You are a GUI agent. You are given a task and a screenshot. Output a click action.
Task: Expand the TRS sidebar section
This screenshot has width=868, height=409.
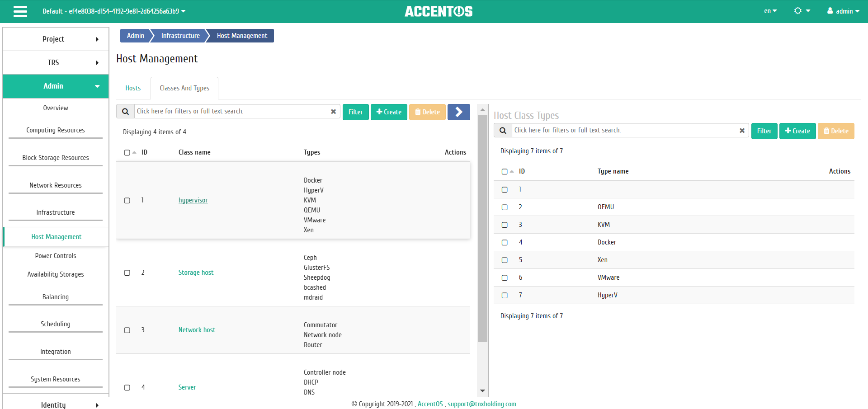click(x=56, y=63)
